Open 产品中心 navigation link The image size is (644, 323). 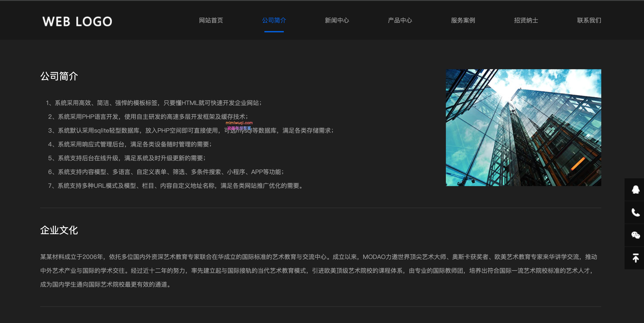(400, 20)
